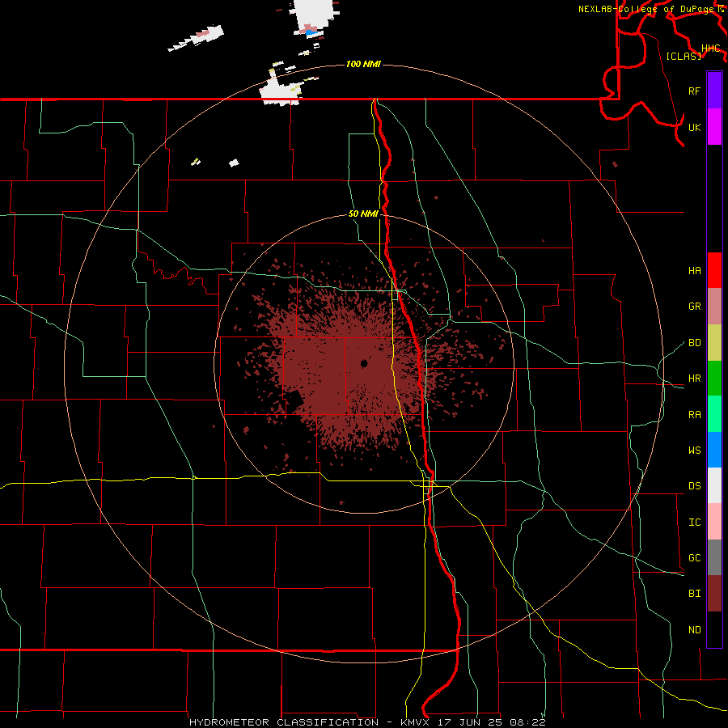Viewport: 728px width, 728px height.
Task: Click the 'NEXLAB-College of DuPage' credit text
Action: point(646,9)
